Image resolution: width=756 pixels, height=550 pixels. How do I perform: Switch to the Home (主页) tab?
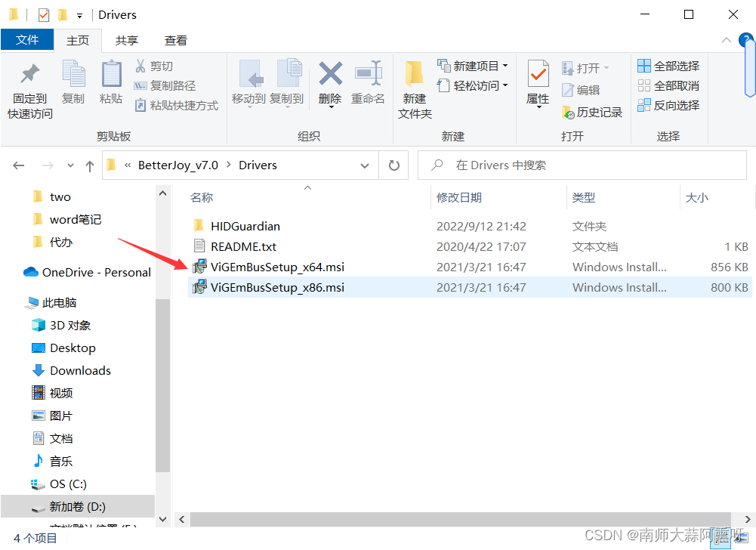coord(78,41)
